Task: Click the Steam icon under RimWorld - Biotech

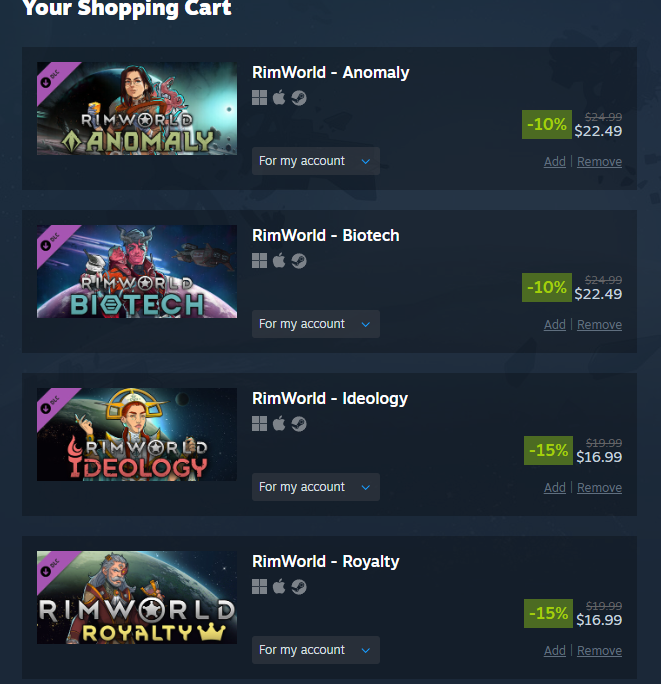Action: pos(299,261)
